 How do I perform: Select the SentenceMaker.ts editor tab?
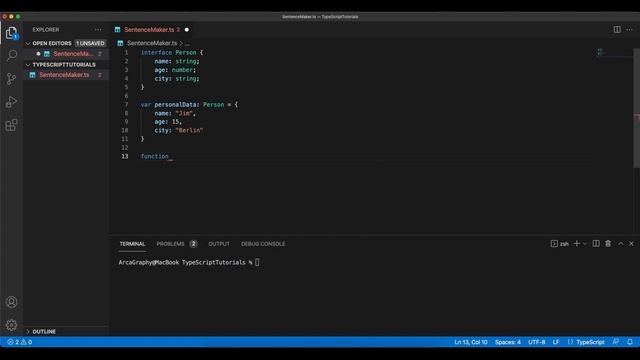click(152, 30)
